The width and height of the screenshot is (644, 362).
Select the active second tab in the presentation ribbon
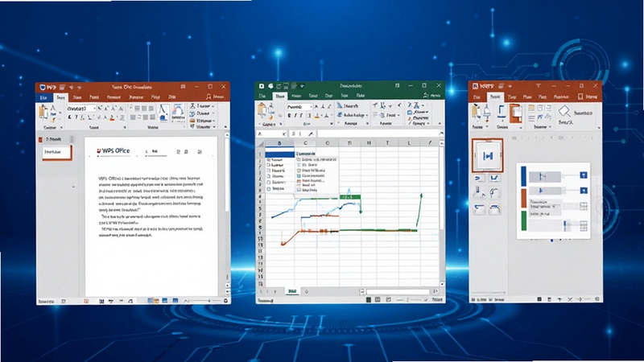coord(495,97)
